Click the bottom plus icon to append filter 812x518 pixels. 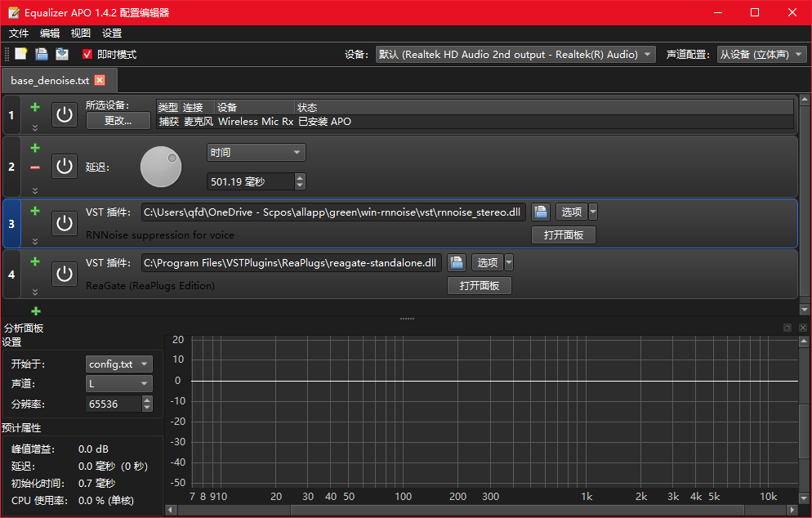(36, 310)
